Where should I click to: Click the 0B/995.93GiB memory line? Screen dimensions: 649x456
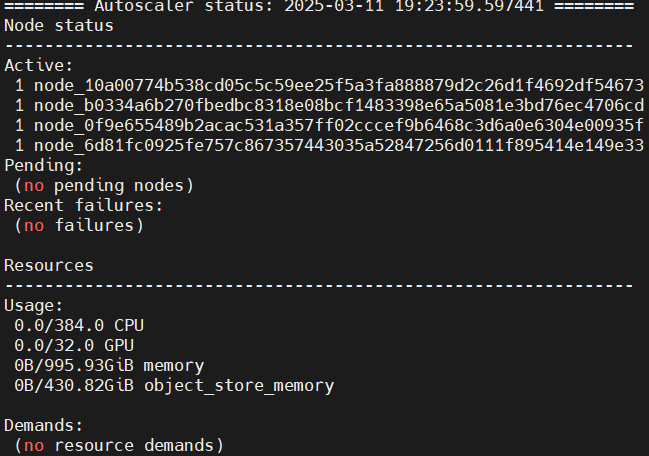(109, 366)
